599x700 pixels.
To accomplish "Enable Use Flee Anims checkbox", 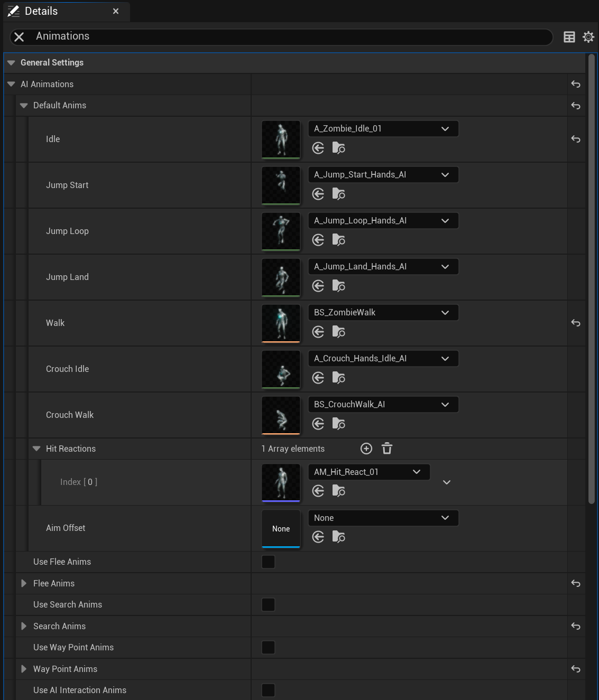I will pyautogui.click(x=268, y=562).
